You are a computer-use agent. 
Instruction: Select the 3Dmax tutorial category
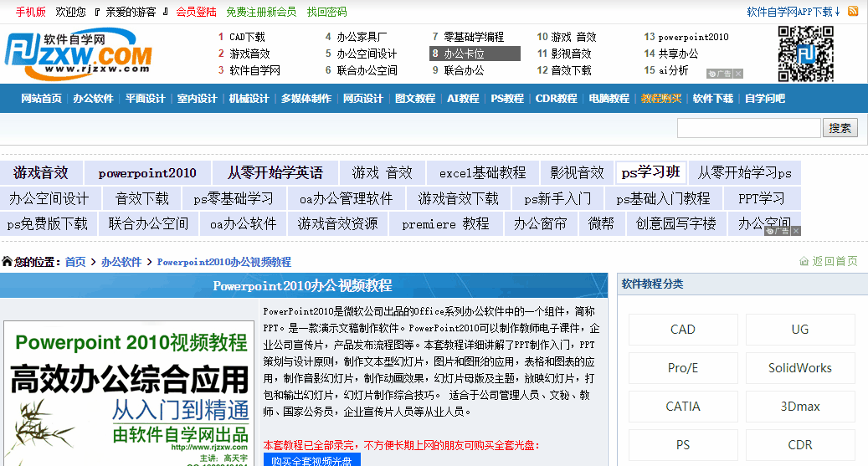[x=800, y=407]
